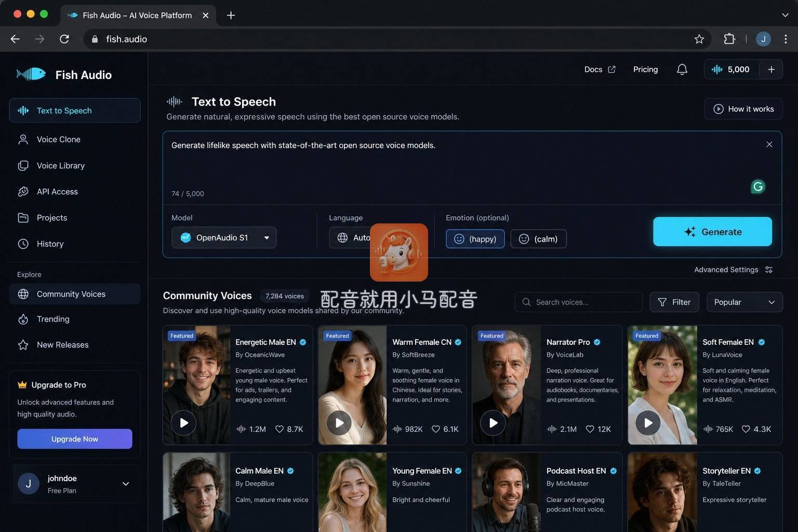Click Upgrade Now

click(75, 439)
